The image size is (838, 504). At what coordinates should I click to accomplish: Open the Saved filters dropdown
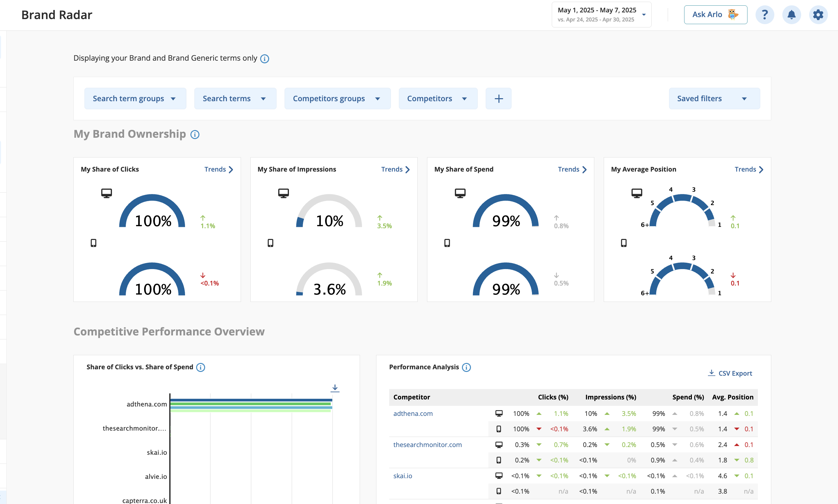coord(714,99)
